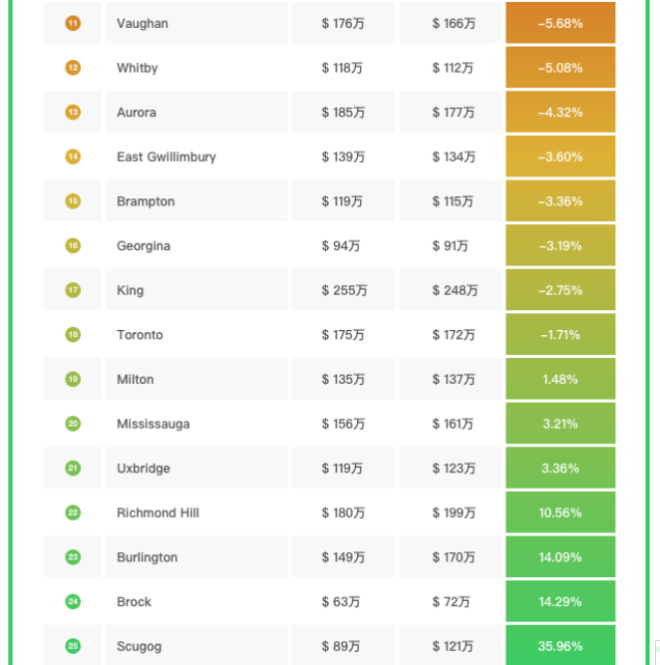The width and height of the screenshot is (660, 665).
Task: Select the Scugog city name
Action: pos(139,647)
